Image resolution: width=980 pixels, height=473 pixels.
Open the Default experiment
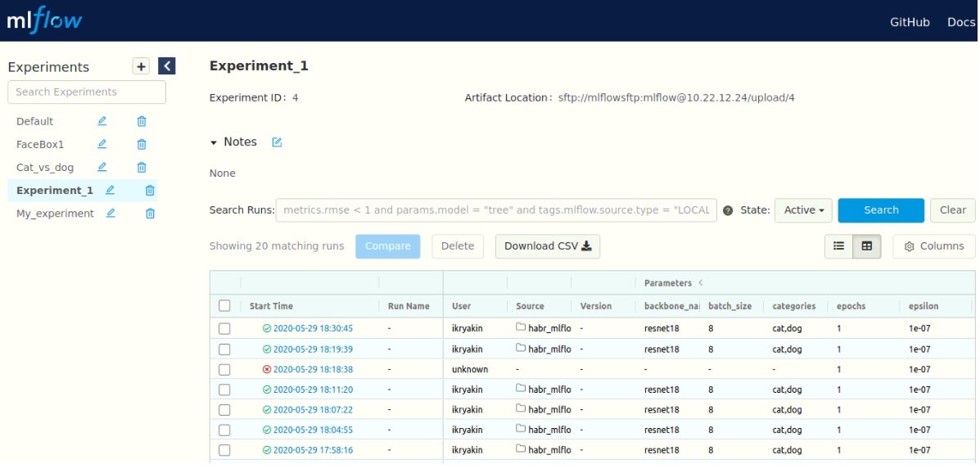pyautogui.click(x=35, y=121)
